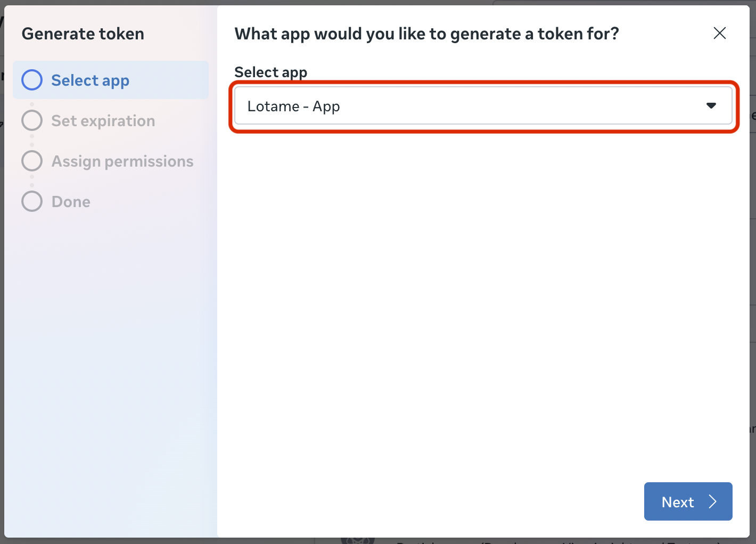This screenshot has width=756, height=544.
Task: Click the "Select app" field label
Action: click(x=270, y=72)
